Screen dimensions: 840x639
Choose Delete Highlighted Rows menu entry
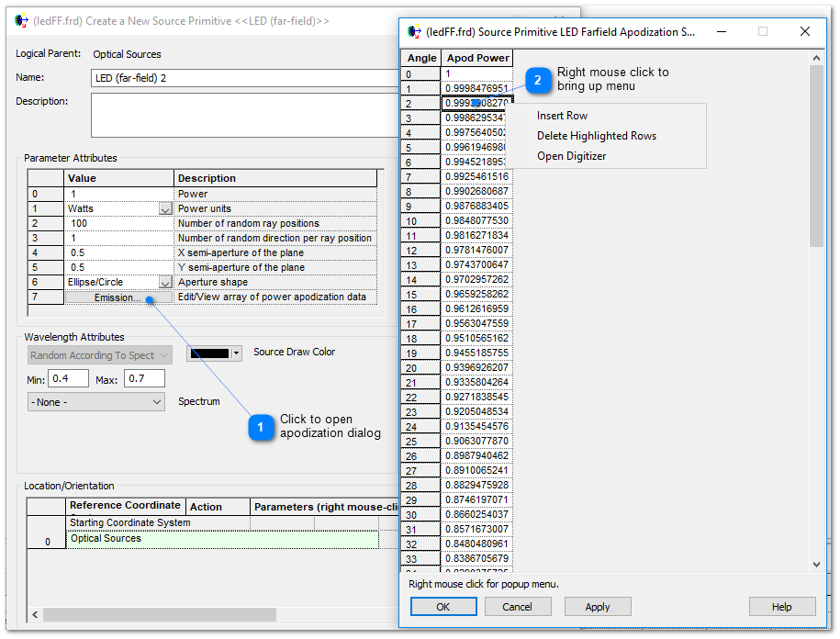[597, 136]
